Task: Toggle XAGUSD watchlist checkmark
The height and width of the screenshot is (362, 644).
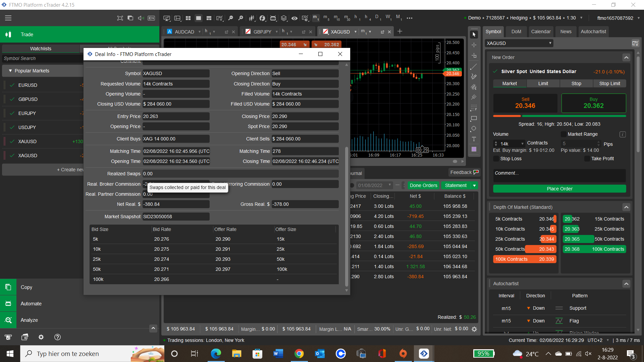Action: click(x=12, y=156)
